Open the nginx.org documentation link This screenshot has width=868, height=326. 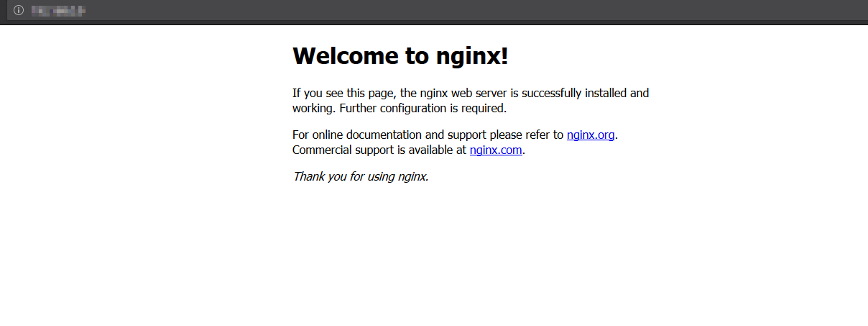tap(591, 135)
